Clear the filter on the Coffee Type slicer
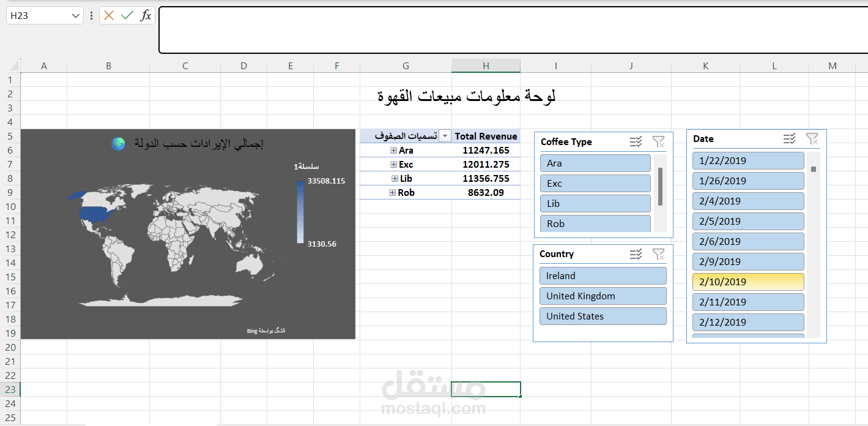Viewport: 868px width, 426px height. pyautogui.click(x=659, y=141)
